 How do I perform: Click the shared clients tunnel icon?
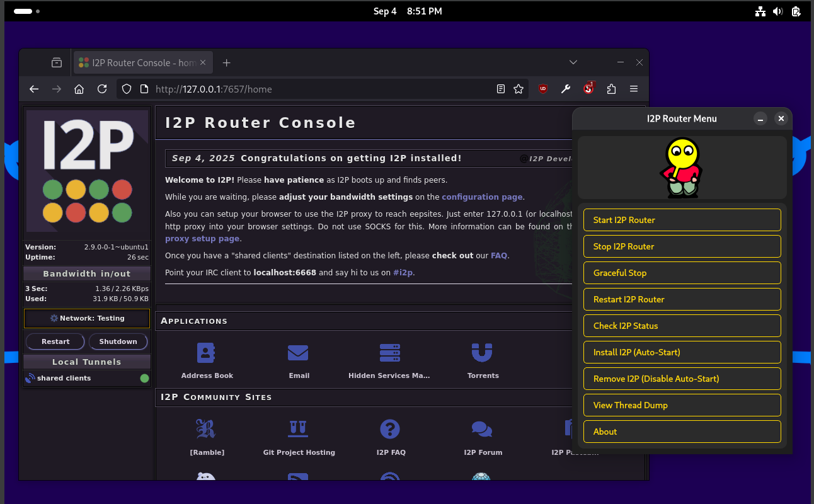pos(30,378)
